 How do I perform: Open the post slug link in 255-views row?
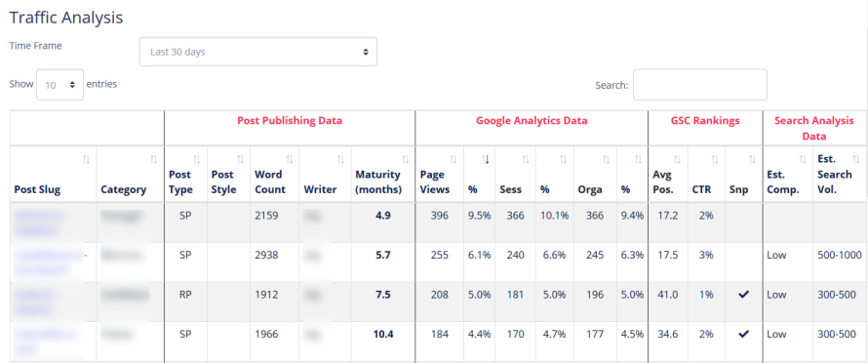[x=51, y=262]
